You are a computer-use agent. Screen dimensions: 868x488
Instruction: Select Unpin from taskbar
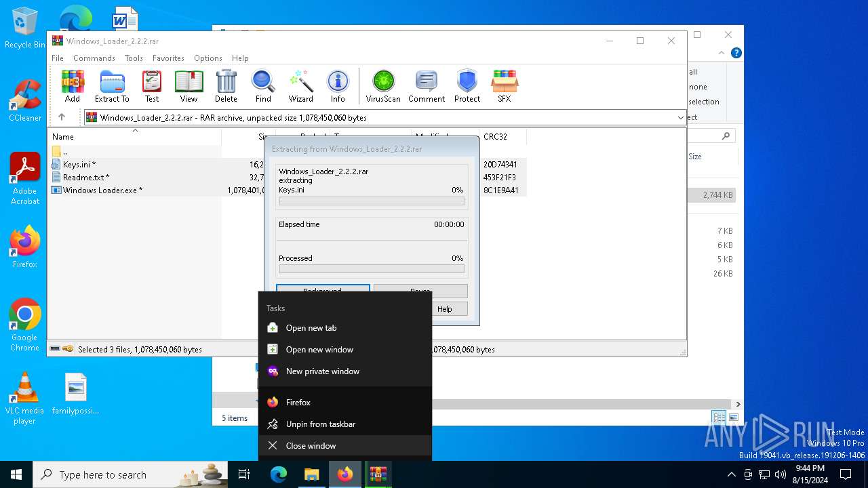pyautogui.click(x=345, y=424)
